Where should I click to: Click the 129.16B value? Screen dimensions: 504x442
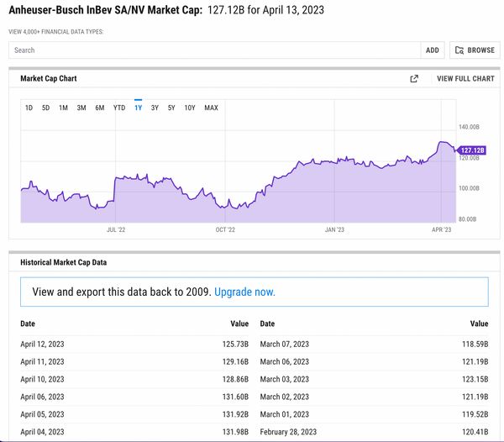(235, 361)
